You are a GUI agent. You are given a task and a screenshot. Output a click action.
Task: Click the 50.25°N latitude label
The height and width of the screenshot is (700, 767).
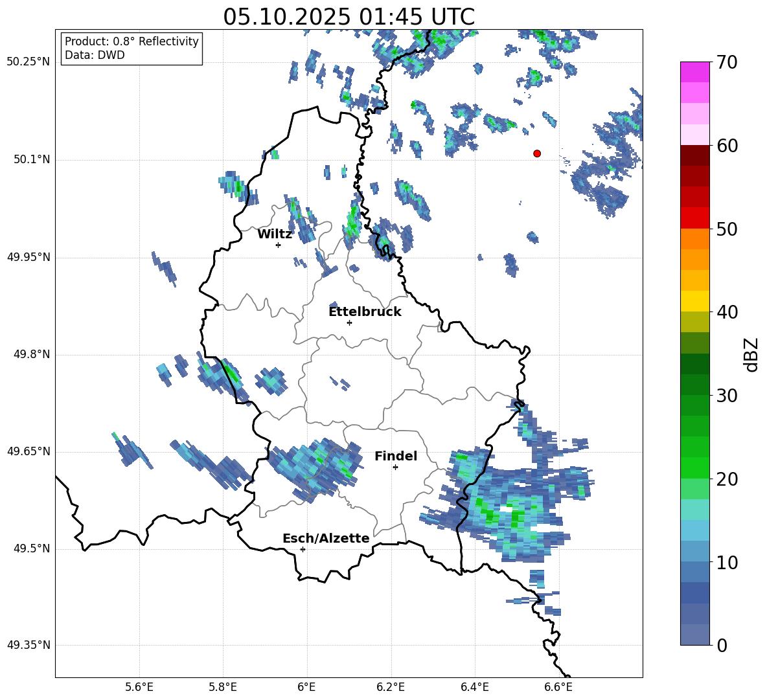(x=29, y=62)
